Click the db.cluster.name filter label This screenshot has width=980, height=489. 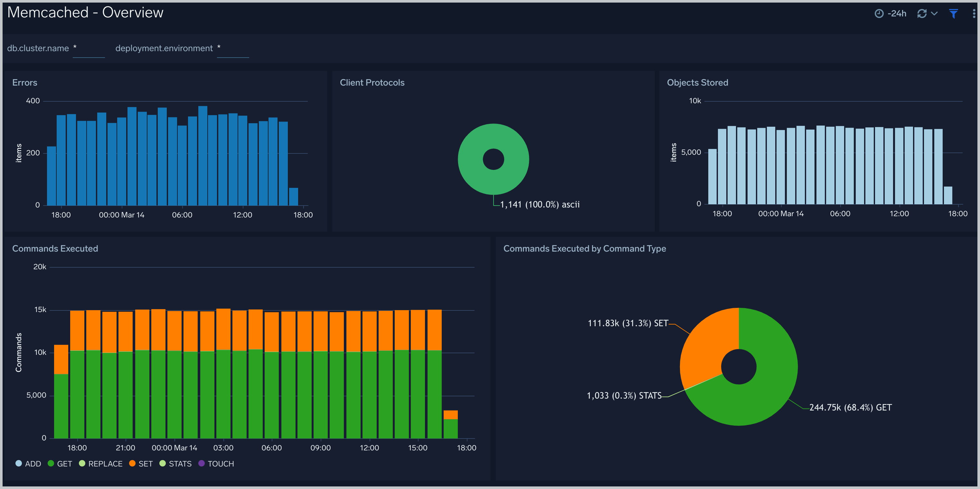(38, 48)
